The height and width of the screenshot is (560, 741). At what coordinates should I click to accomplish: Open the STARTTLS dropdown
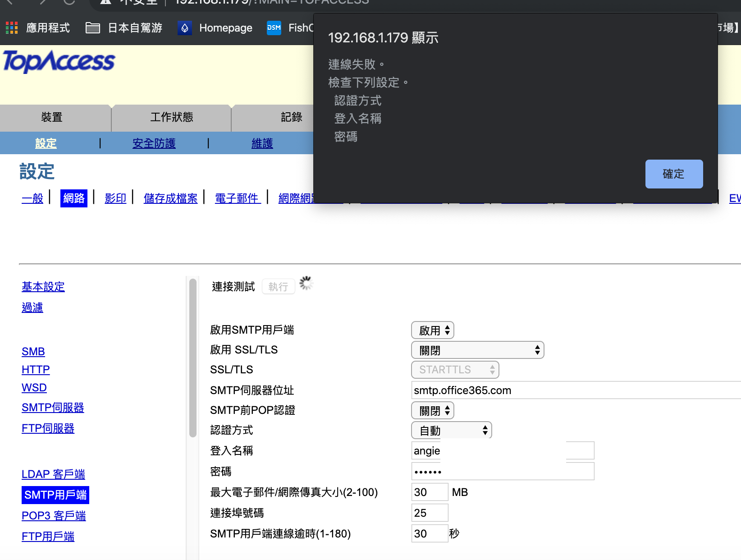pyautogui.click(x=455, y=370)
